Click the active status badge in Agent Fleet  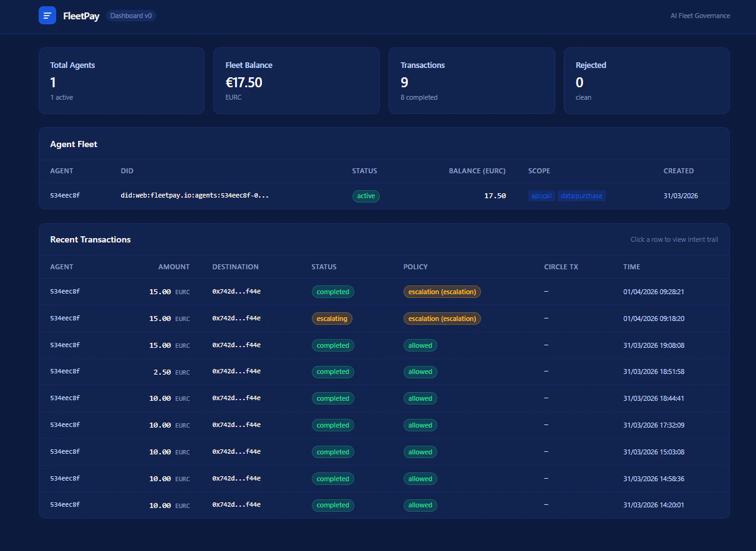point(366,196)
